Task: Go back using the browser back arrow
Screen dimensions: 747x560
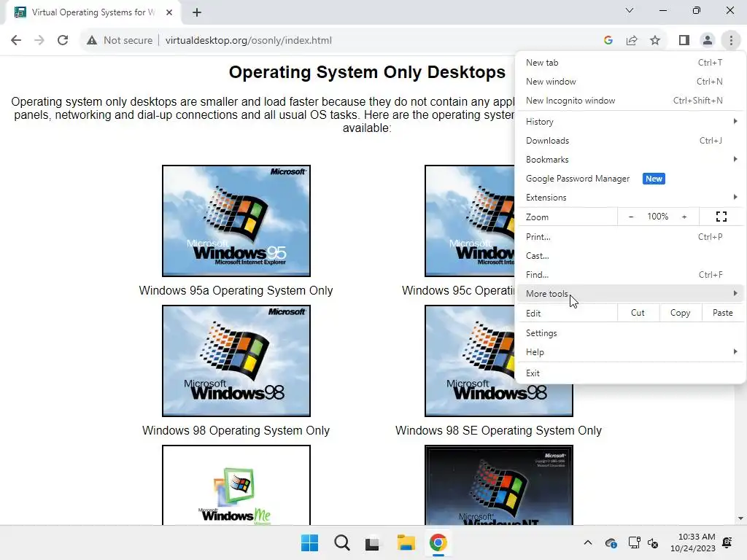Action: [16, 40]
